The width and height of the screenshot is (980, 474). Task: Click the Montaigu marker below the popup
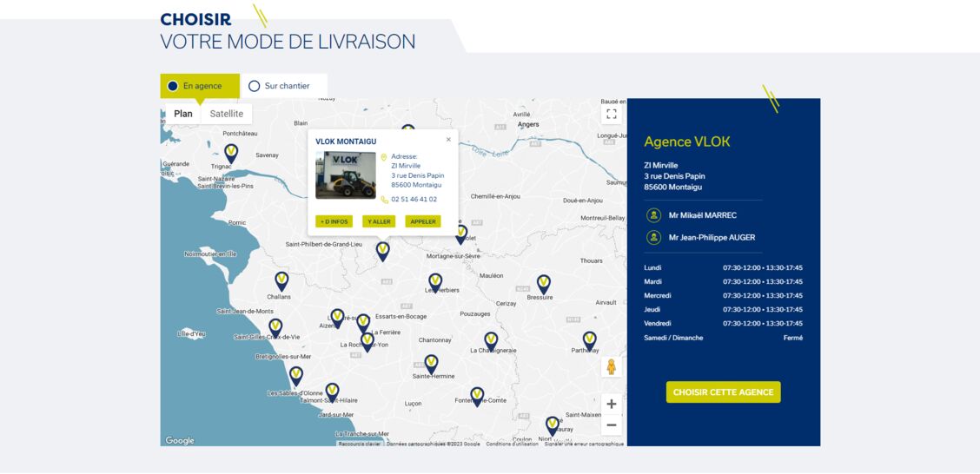(x=382, y=251)
